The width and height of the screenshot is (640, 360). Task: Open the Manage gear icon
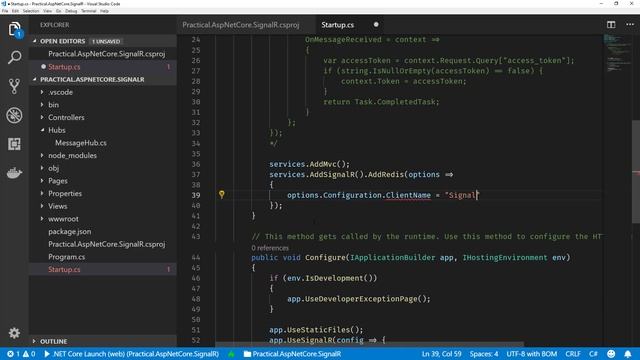(x=14, y=333)
